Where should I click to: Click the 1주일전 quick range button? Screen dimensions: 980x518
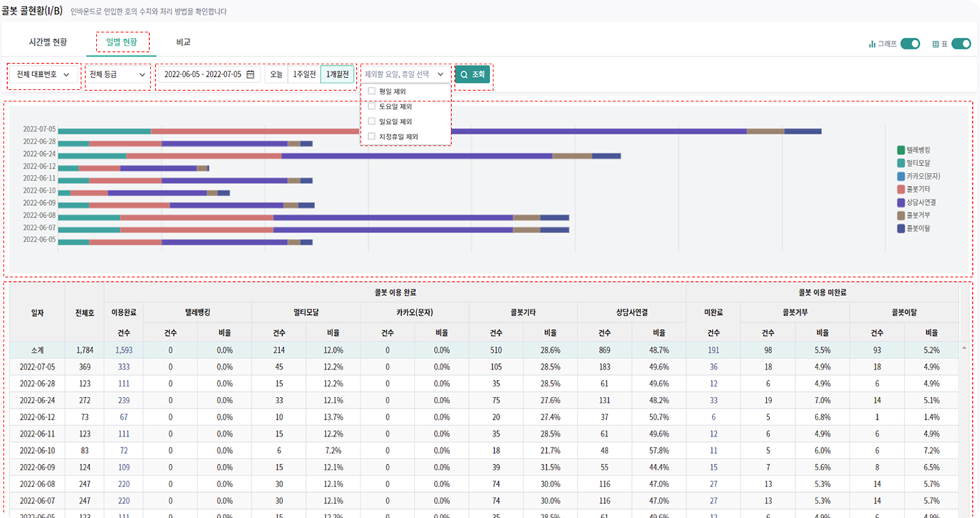coord(304,74)
